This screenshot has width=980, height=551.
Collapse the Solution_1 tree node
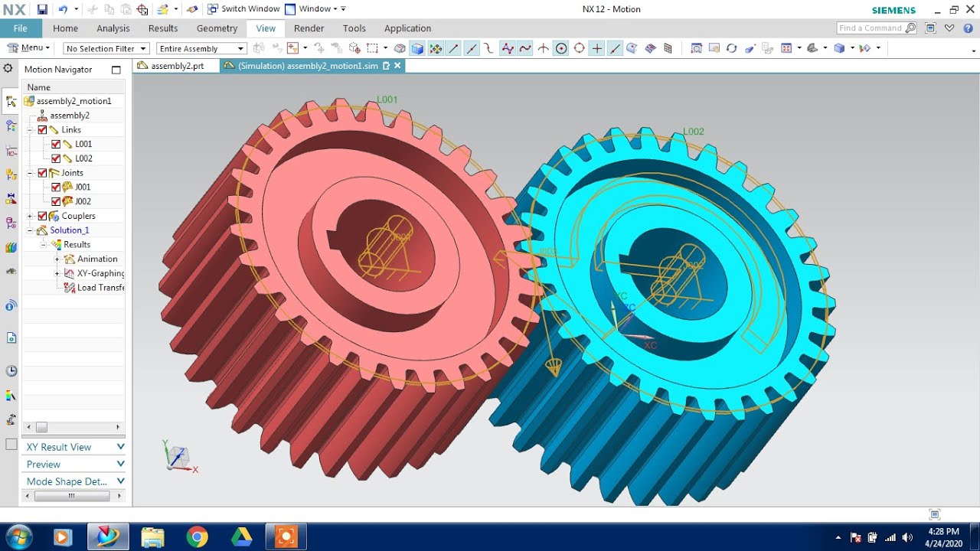31,230
